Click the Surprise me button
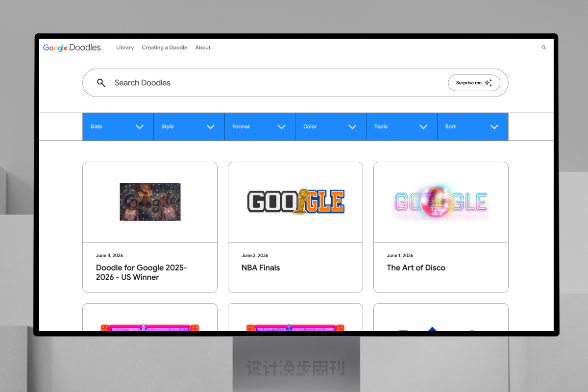The width and height of the screenshot is (588, 392). pyautogui.click(x=474, y=83)
